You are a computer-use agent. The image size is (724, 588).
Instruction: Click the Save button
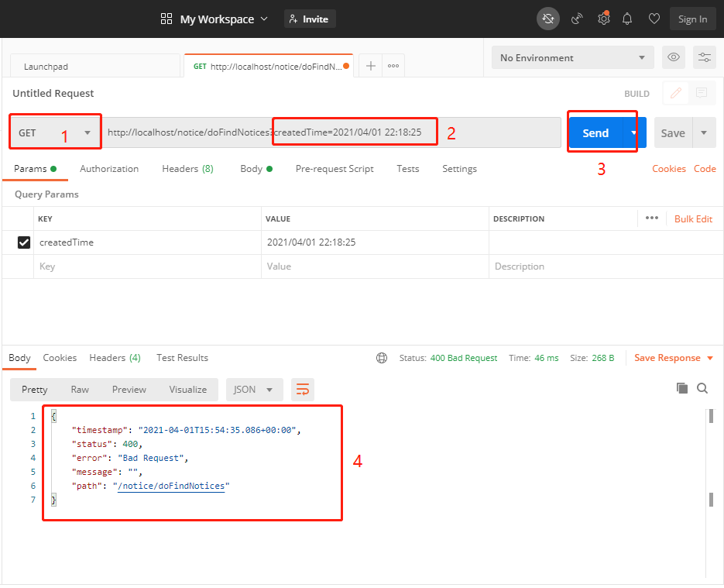click(x=673, y=132)
